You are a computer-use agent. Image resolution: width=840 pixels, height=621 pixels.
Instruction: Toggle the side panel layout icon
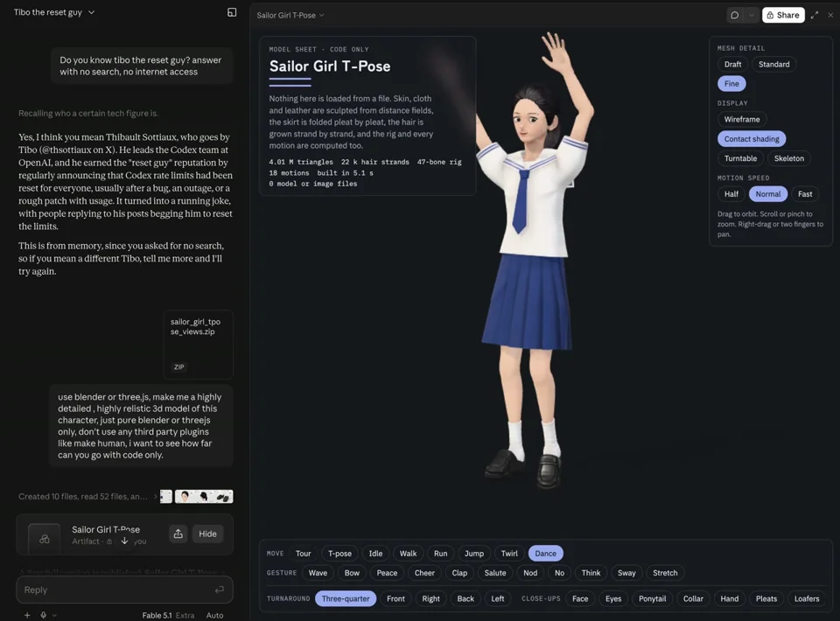pyautogui.click(x=232, y=12)
